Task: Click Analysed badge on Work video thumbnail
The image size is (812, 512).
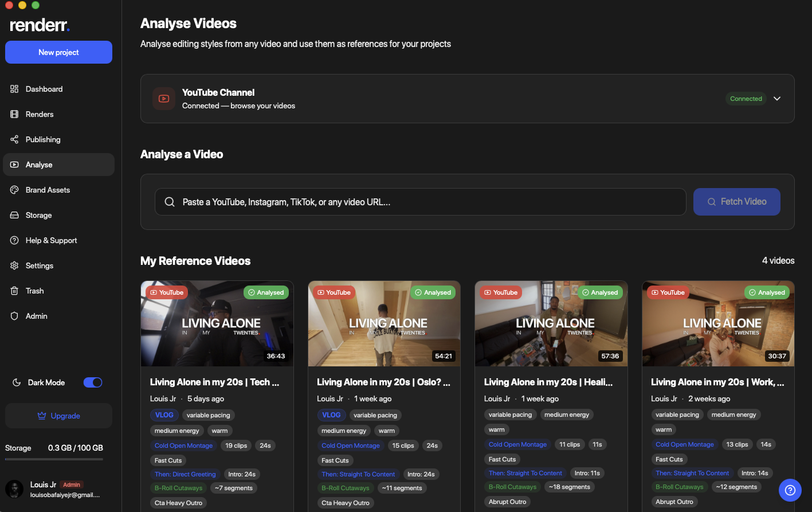Action: [767, 292]
